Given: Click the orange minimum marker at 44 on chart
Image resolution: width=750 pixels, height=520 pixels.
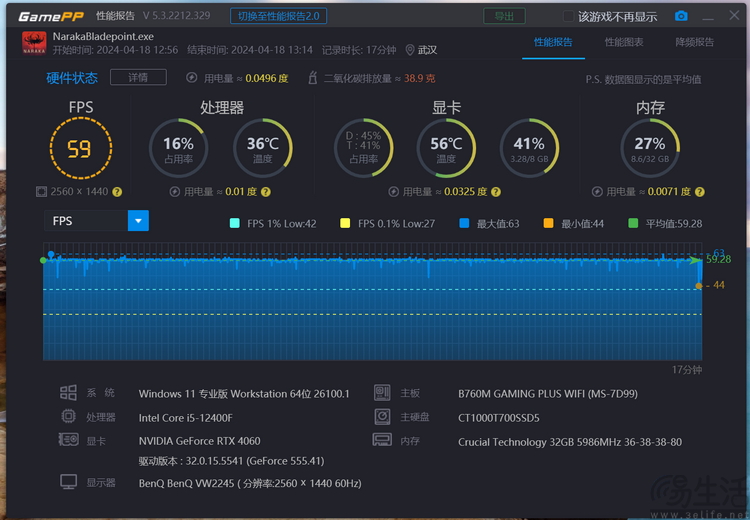Looking at the screenshot, I should [x=699, y=286].
